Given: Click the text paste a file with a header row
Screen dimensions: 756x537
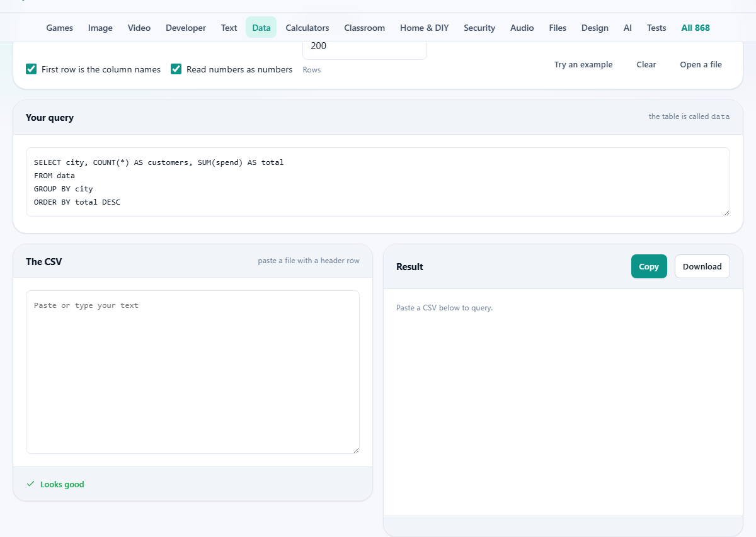Looking at the screenshot, I should tap(309, 261).
